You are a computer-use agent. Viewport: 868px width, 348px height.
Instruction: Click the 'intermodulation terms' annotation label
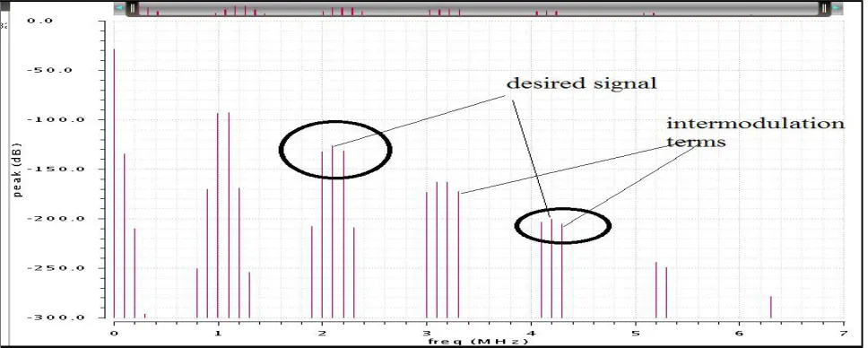(x=755, y=132)
